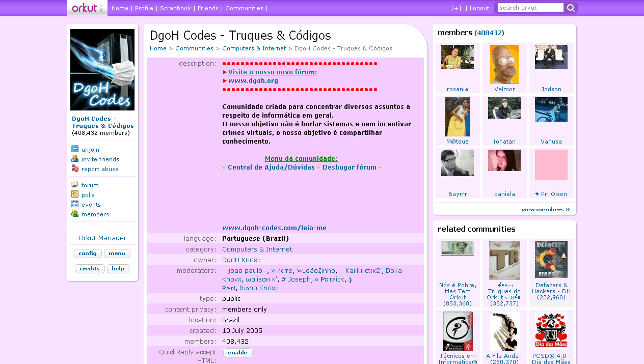The image size is (644, 364).
Task: Open Nós é Pobre community image
Action: point(458,248)
